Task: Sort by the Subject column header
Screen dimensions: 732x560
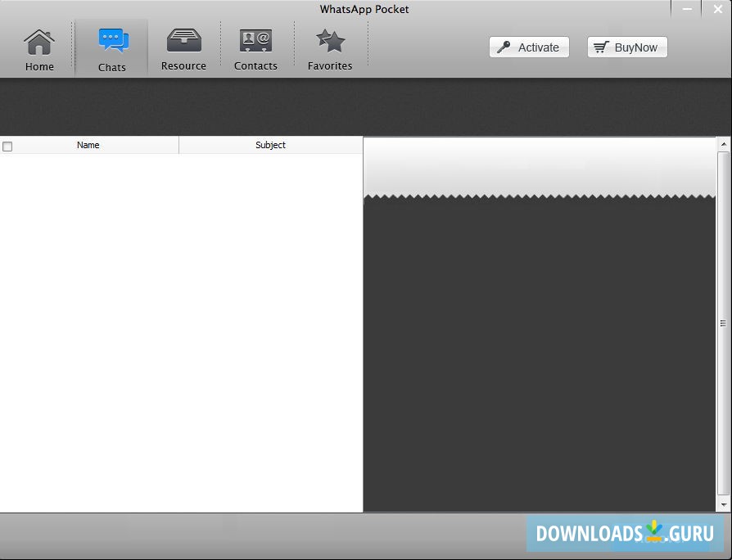Action: pos(271,145)
